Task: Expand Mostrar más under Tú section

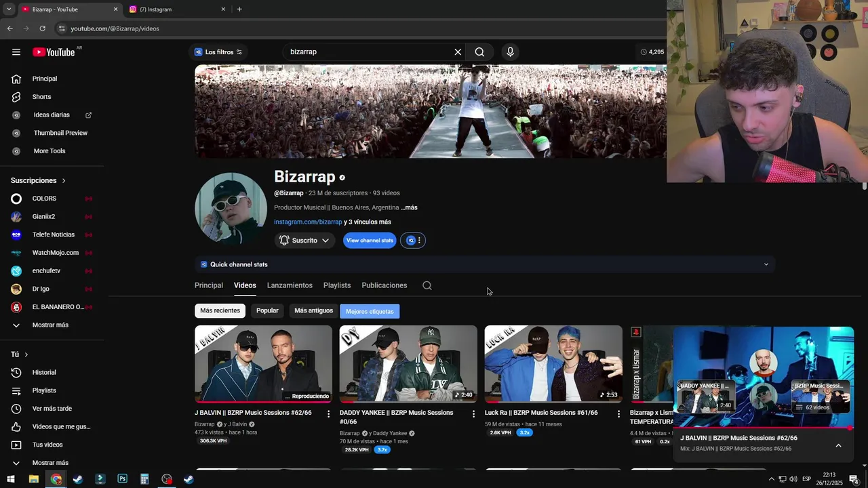Action: [52, 463]
